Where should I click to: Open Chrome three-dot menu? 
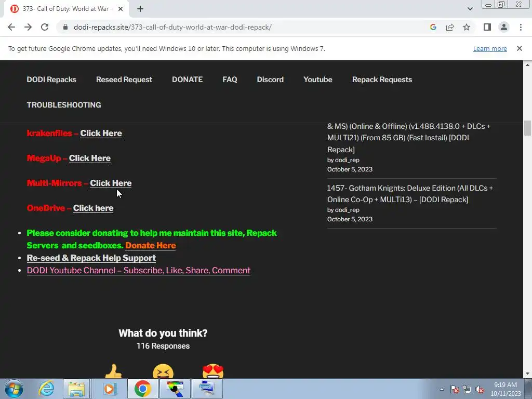(x=521, y=27)
